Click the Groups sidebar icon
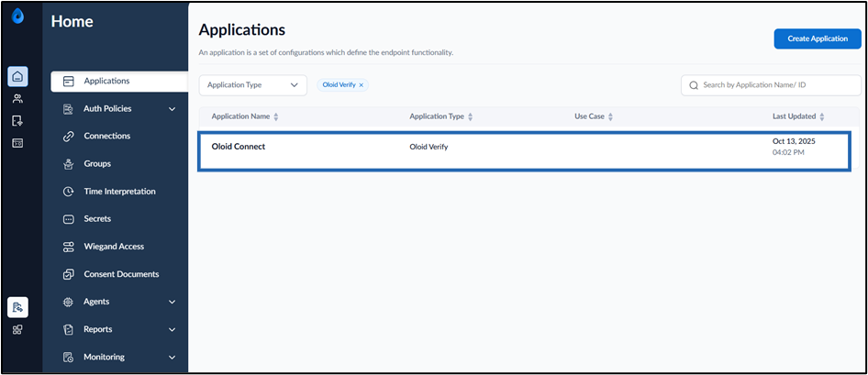 [68, 164]
